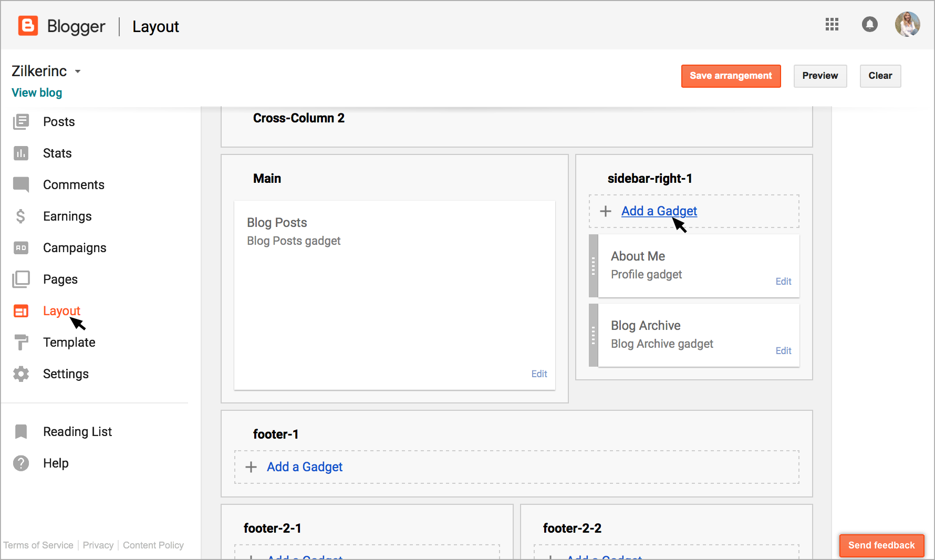
Task: Click the Blogger logo icon
Action: (x=28, y=26)
